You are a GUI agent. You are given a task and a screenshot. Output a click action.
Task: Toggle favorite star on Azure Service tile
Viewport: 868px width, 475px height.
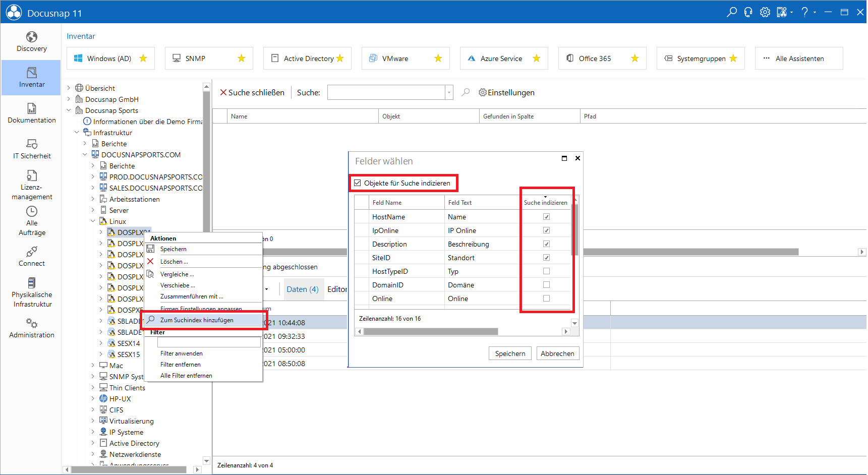(537, 58)
